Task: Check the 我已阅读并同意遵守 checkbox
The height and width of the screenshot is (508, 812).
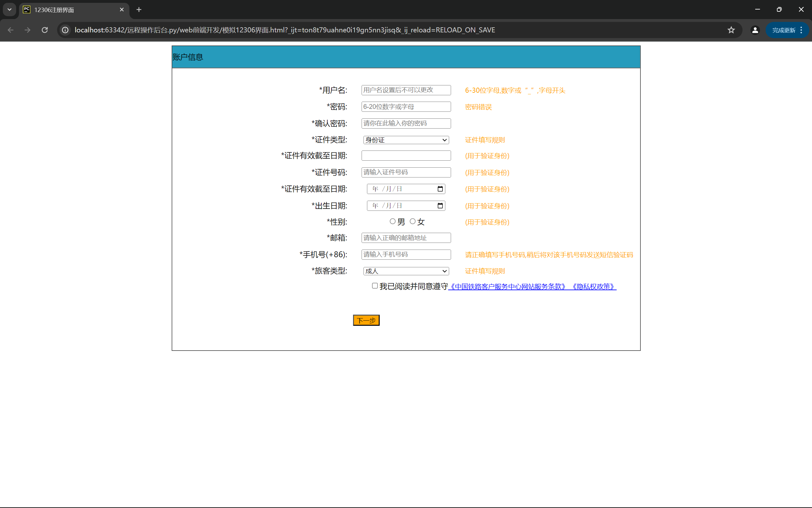Action: (x=375, y=286)
